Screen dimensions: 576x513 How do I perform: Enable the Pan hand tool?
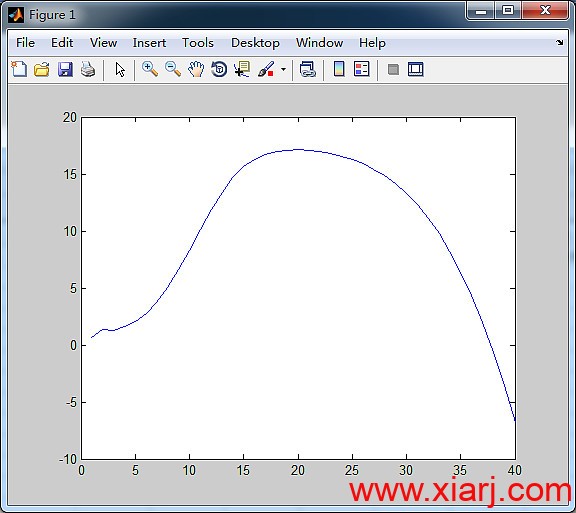tap(196, 69)
